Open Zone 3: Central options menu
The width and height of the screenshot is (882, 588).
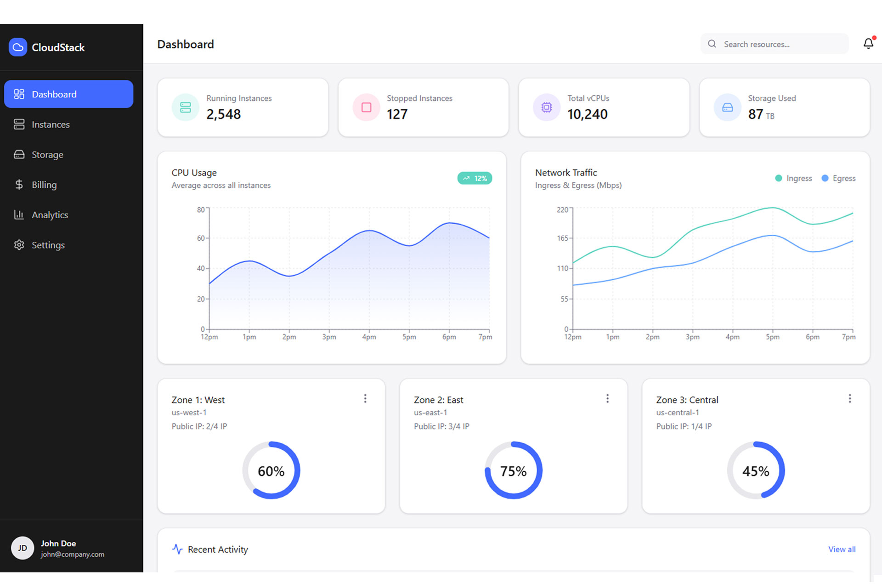(849, 398)
